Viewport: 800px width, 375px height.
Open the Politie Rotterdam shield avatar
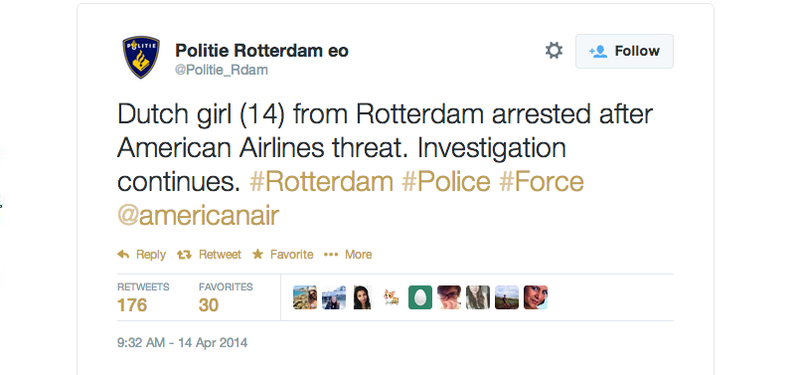click(141, 57)
